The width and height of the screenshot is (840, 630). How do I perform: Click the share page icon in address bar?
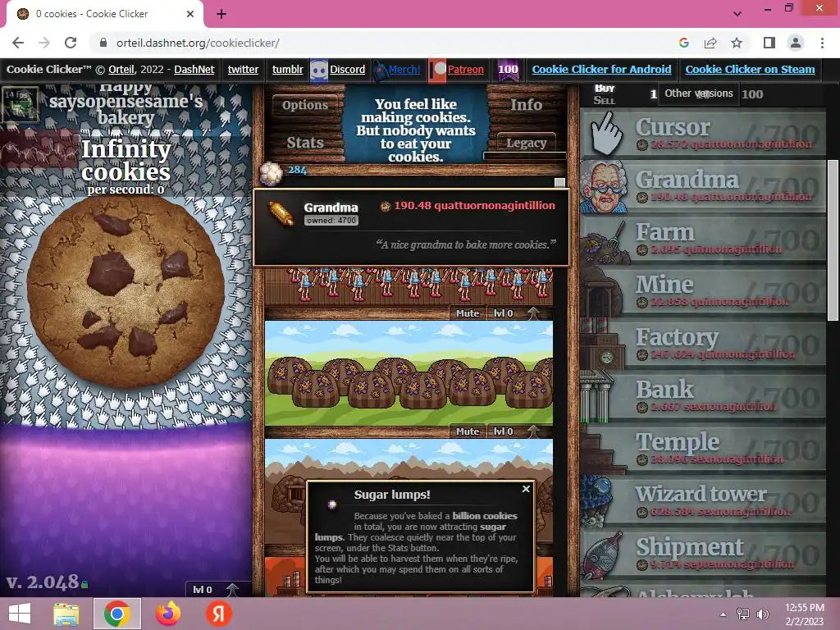pyautogui.click(x=710, y=43)
